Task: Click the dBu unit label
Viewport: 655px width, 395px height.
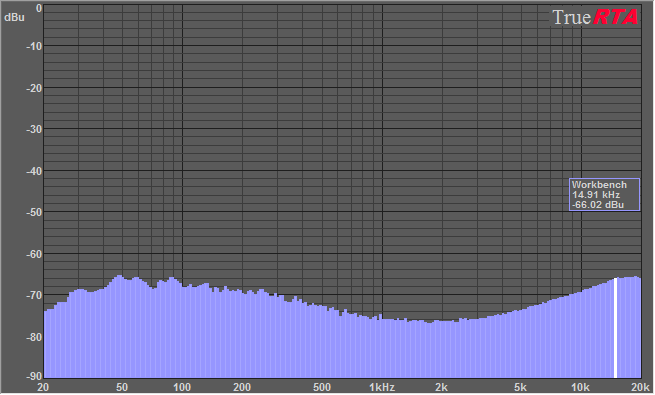Action: [14, 18]
